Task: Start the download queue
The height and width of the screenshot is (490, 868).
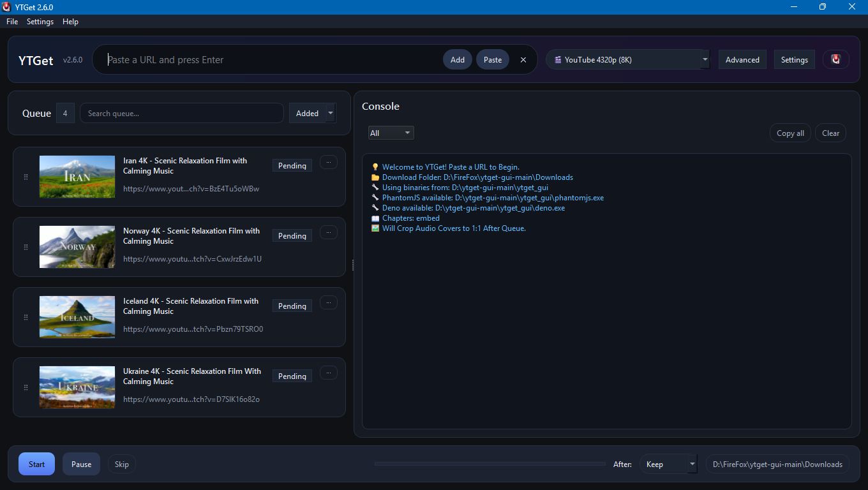Action: point(36,464)
